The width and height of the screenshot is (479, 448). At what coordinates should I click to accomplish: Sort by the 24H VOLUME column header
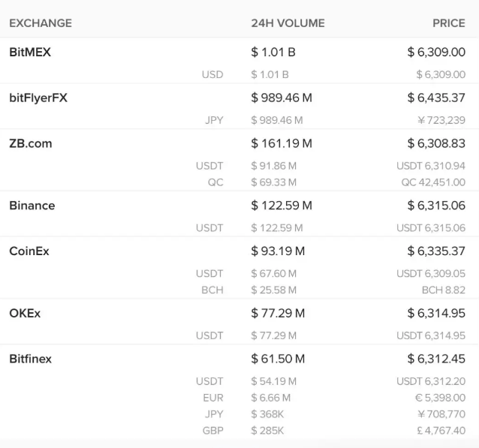288,23
